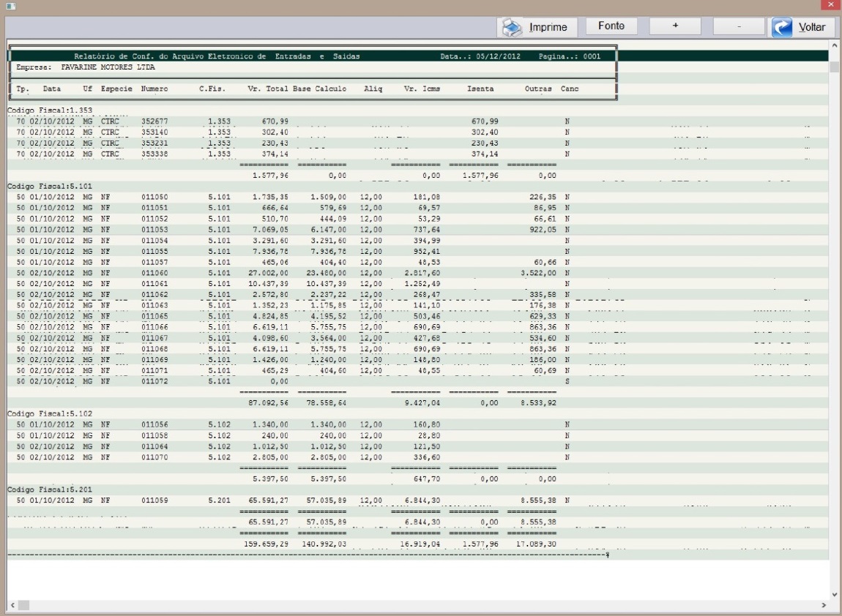Click the printer icon on Imprime
The height and width of the screenshot is (616, 842).
coord(513,27)
